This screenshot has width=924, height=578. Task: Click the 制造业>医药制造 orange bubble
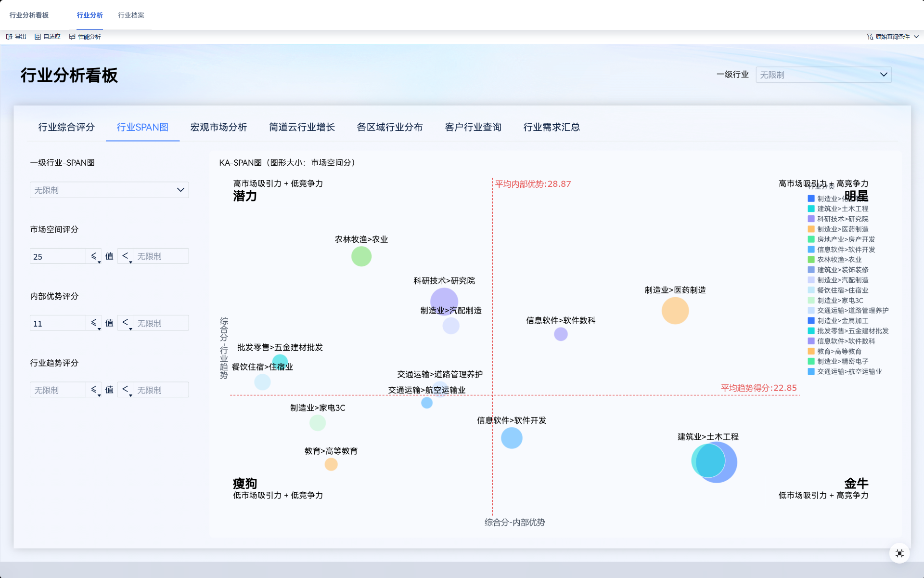click(675, 311)
